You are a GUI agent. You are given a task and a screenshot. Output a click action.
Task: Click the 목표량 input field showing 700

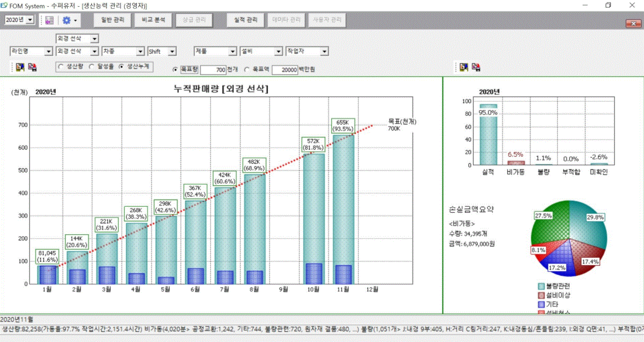[213, 70]
